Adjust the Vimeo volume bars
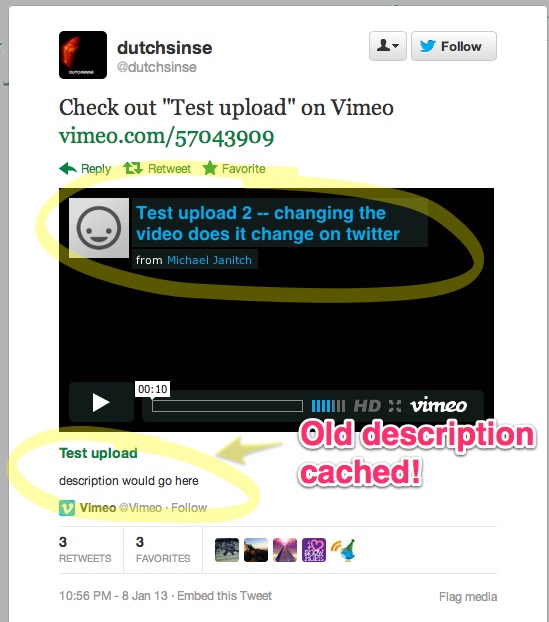Image resolution: width=549 pixels, height=622 pixels. click(x=328, y=406)
